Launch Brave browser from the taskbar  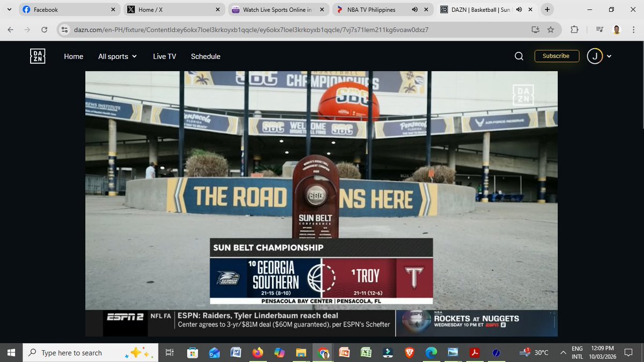(410, 352)
